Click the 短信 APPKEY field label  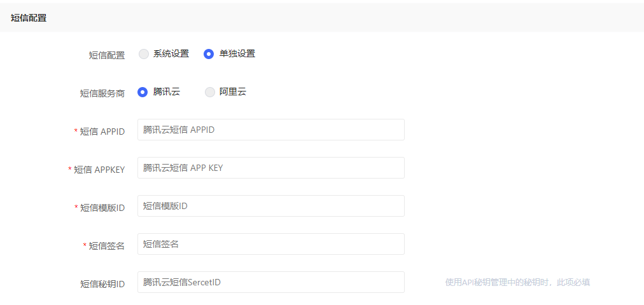[99, 170]
